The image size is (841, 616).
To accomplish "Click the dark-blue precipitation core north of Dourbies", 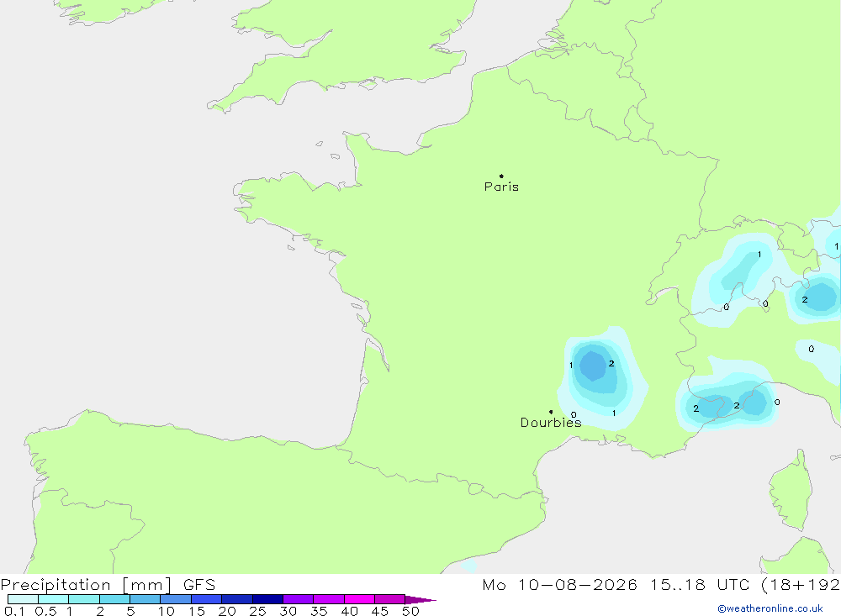I will pos(593,366).
